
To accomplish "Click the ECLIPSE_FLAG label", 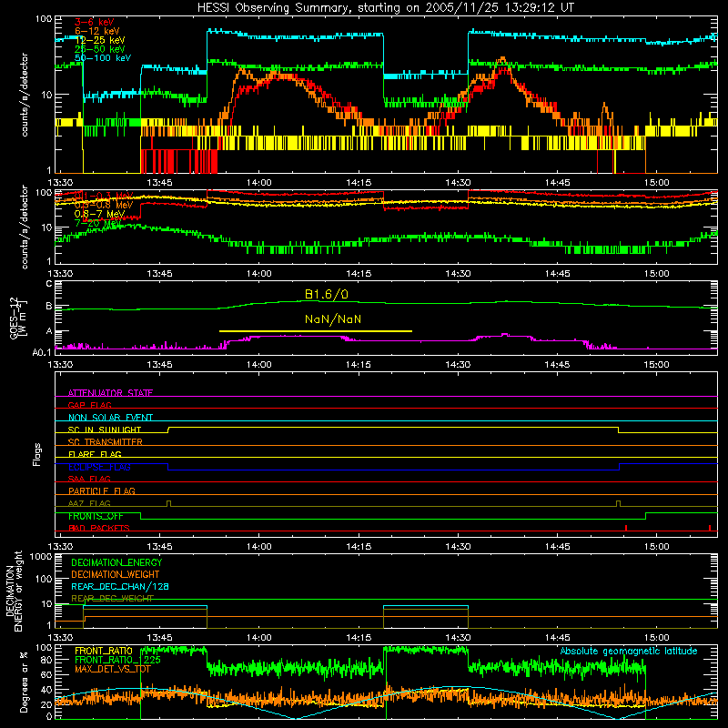I will coord(99,467).
